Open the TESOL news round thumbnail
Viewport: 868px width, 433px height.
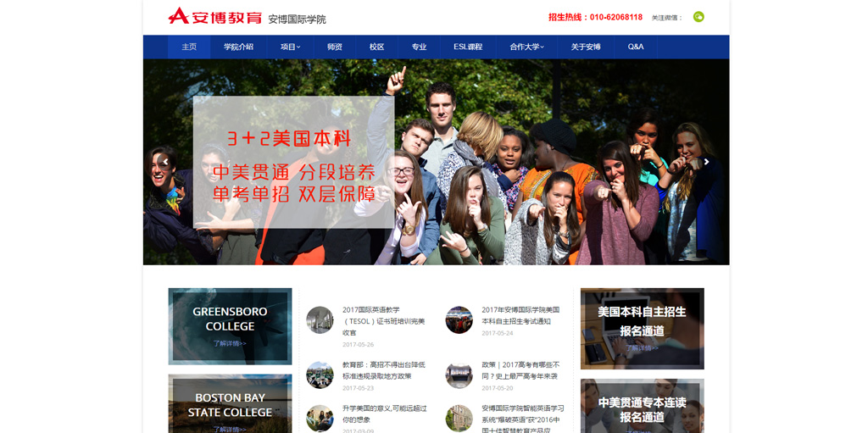pyautogui.click(x=320, y=320)
